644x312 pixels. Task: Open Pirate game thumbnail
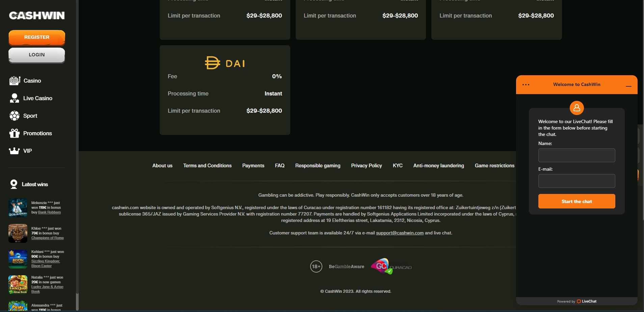click(18, 306)
